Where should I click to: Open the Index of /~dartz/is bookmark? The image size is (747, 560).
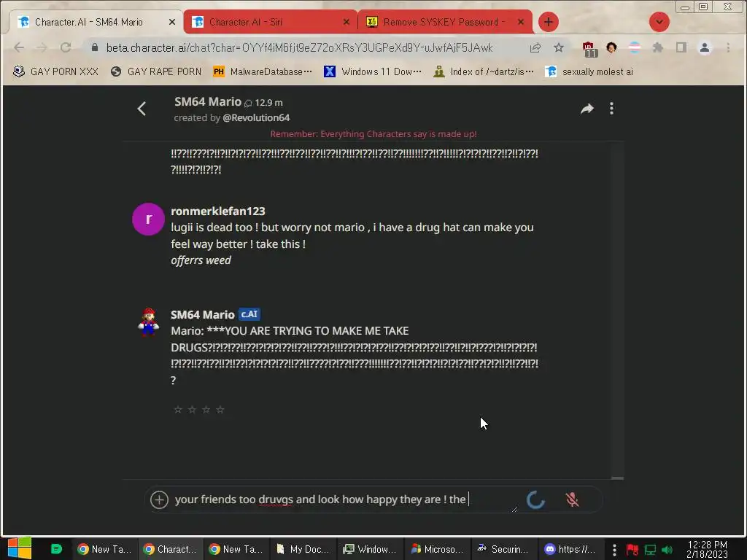pos(484,71)
